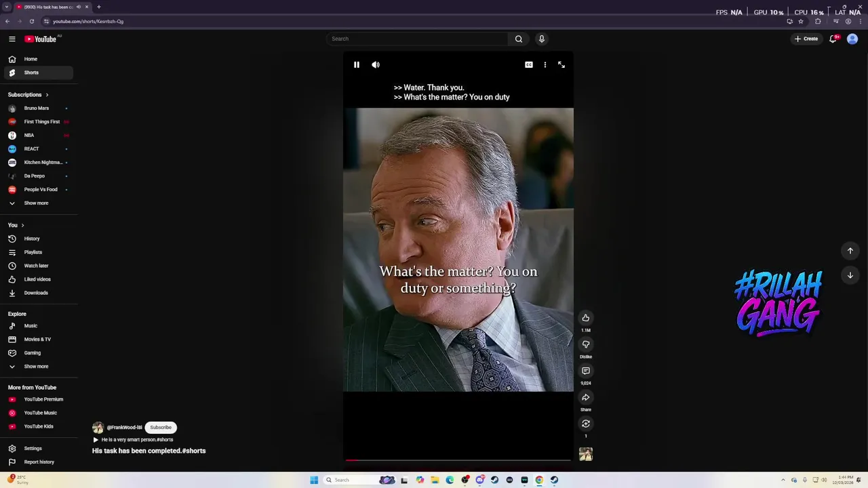Open YouTube Music

click(39, 413)
